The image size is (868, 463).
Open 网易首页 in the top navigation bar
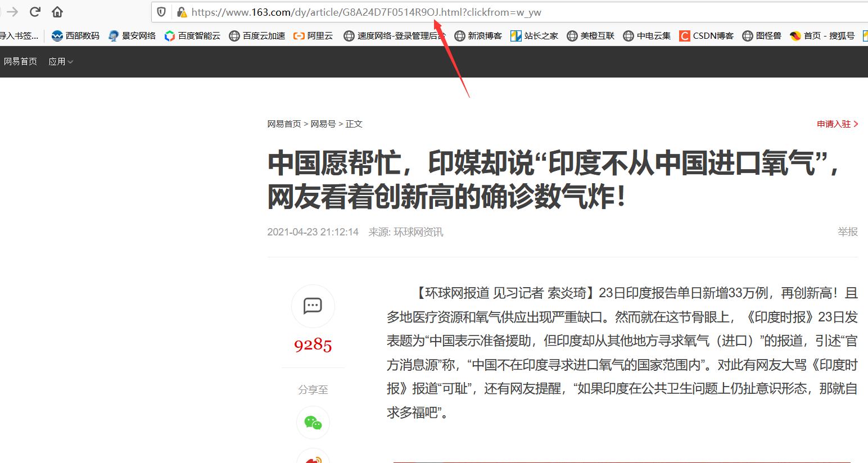click(20, 61)
